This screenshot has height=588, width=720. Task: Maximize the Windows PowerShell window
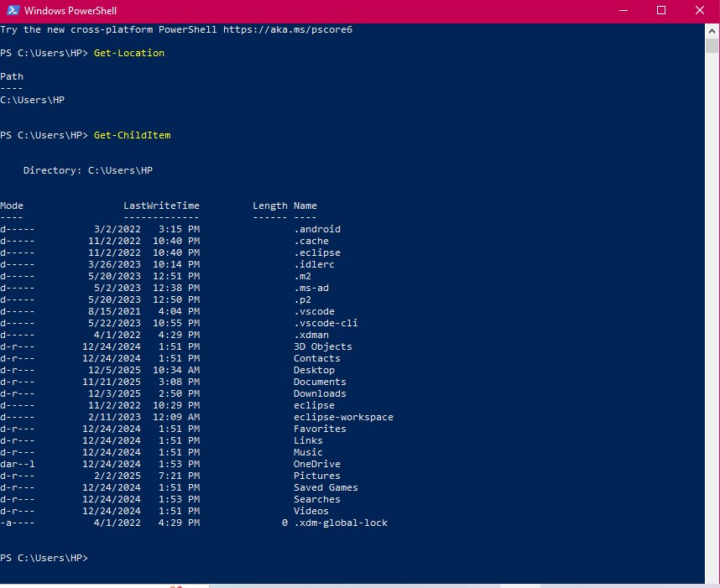(x=661, y=11)
